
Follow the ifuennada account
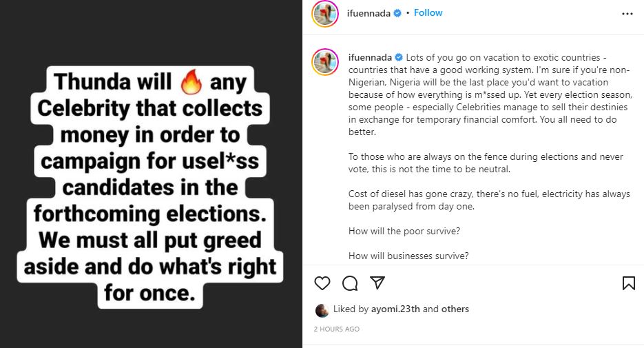428,13
